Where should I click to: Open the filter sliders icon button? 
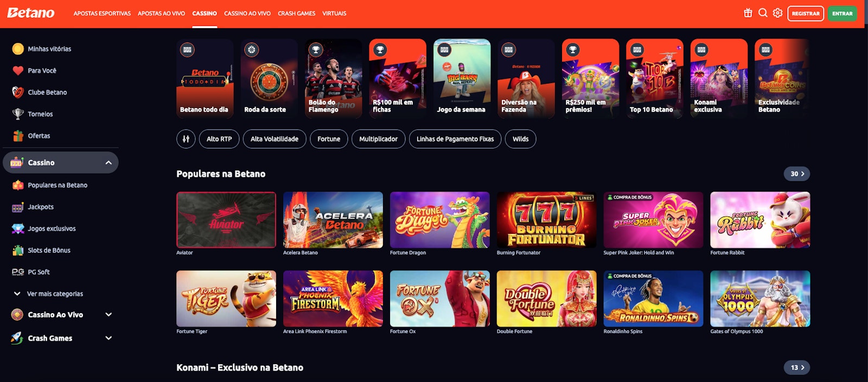click(x=186, y=139)
